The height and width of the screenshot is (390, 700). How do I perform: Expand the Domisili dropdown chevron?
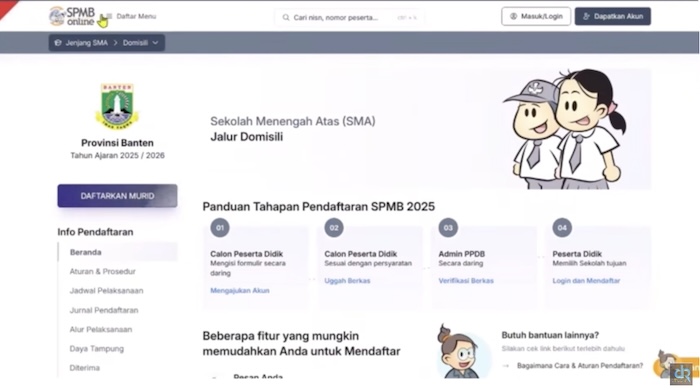point(155,43)
